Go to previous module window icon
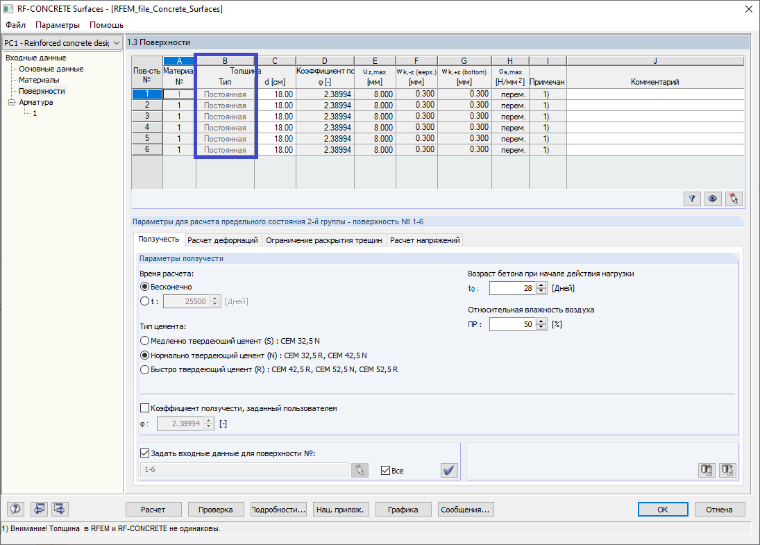This screenshot has height=545, width=760. 38,509
